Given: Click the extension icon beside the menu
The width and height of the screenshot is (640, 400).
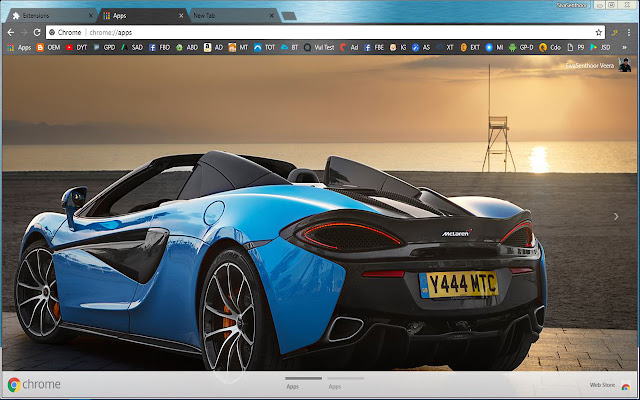Looking at the screenshot, I should coord(614,32).
